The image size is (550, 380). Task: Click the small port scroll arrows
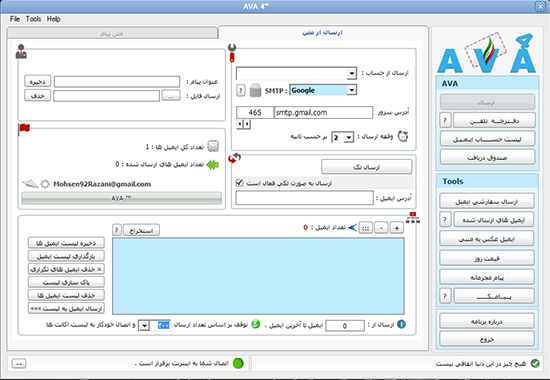click(x=244, y=124)
